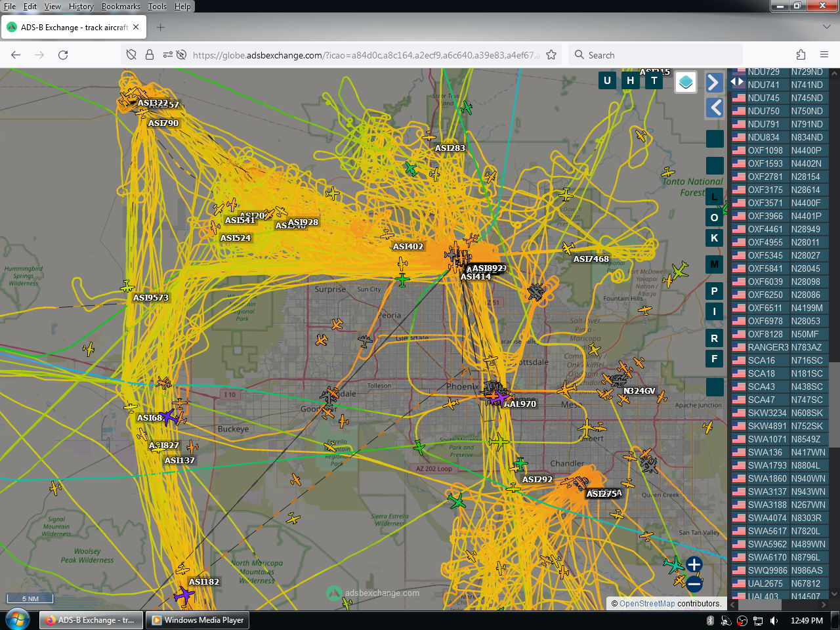Click the site security padlock icon
Image resolution: width=840 pixels, height=630 pixels.
(150, 55)
